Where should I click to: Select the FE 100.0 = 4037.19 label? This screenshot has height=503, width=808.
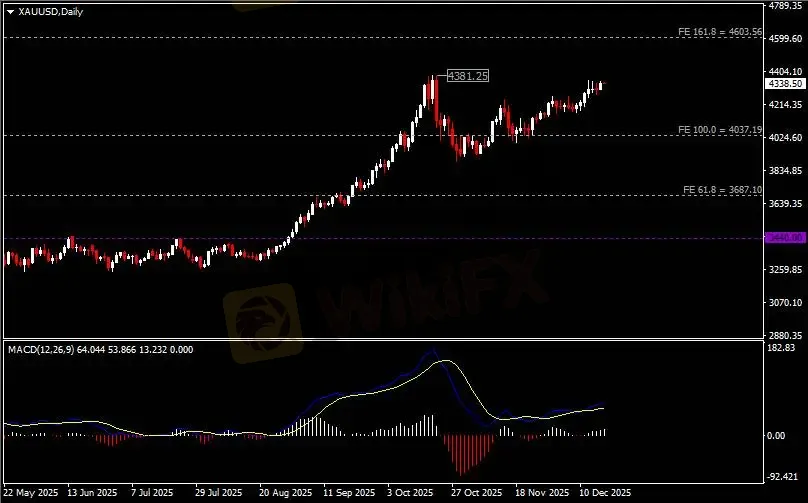pos(719,130)
